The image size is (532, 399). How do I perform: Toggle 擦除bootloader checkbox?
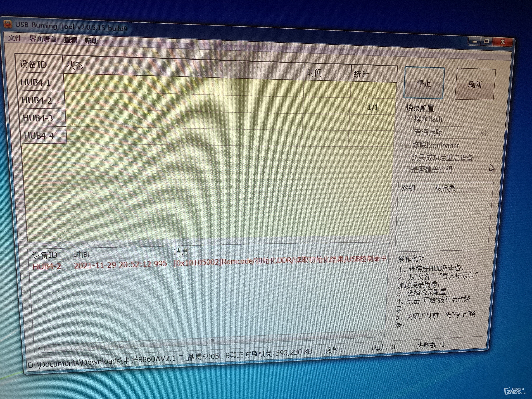[408, 145]
